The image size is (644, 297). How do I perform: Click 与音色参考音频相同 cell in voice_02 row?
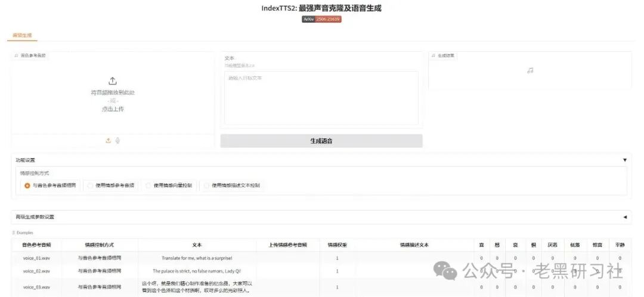pyautogui.click(x=100, y=271)
